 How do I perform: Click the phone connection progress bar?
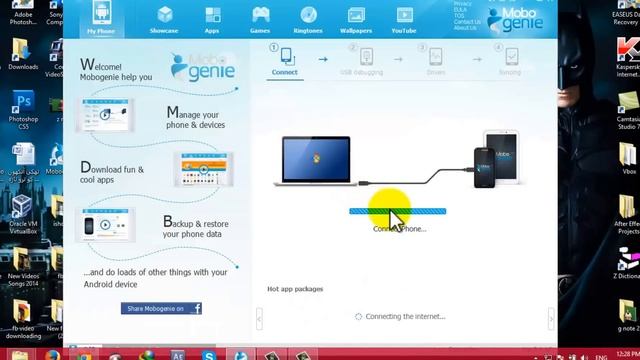click(398, 211)
